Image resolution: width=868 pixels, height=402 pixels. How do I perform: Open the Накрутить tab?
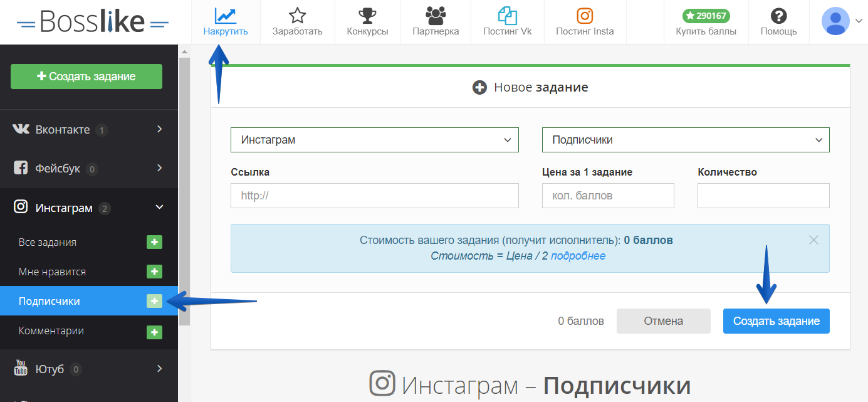226,23
